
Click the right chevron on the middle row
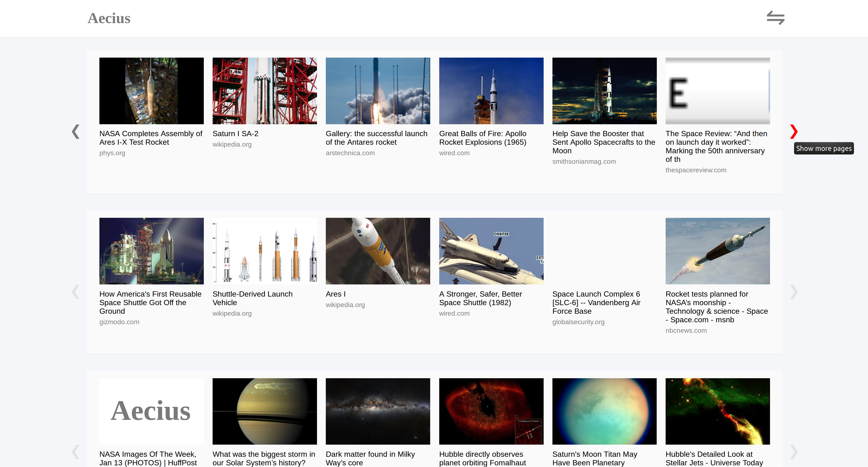coord(794,292)
